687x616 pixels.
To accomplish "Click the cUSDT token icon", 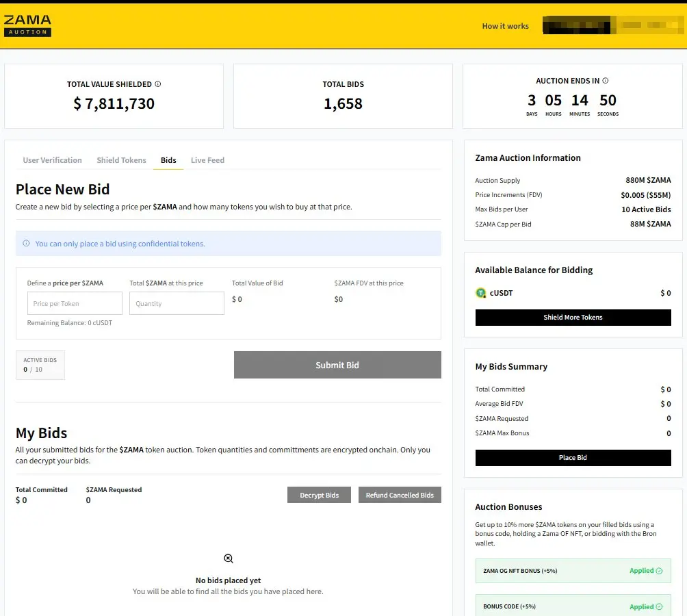I will coord(480,293).
